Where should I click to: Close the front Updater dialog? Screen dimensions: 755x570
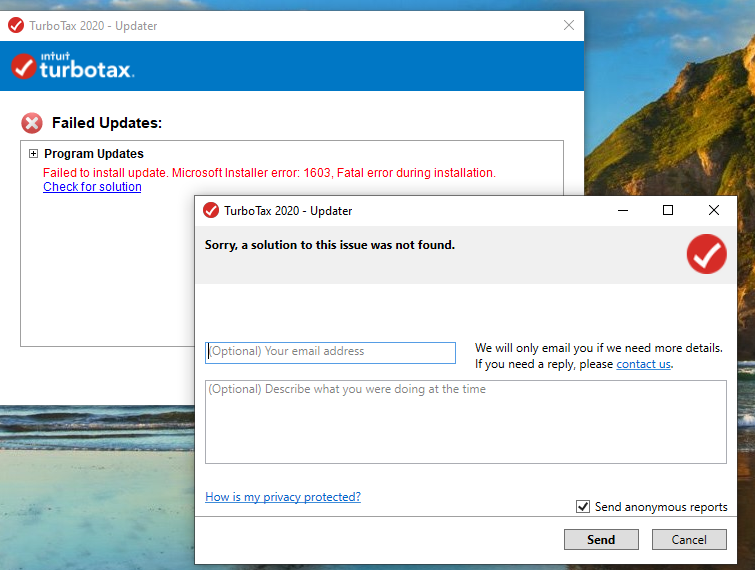(x=714, y=210)
